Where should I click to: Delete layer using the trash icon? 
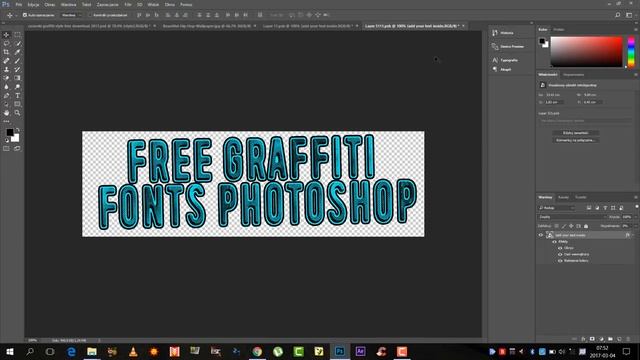click(628, 339)
